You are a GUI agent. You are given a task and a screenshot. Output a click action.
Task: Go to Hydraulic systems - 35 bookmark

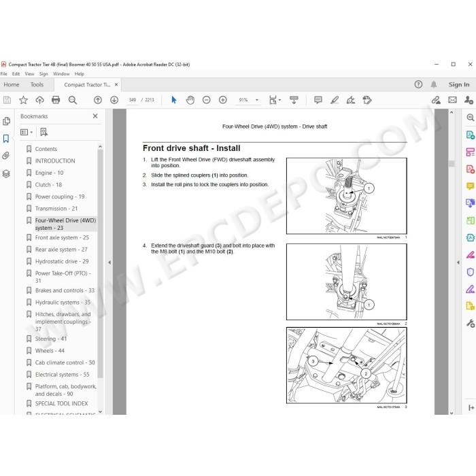[63, 303]
